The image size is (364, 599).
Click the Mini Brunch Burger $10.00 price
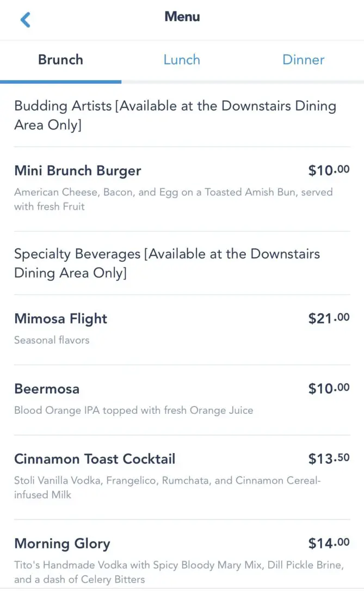329,171
